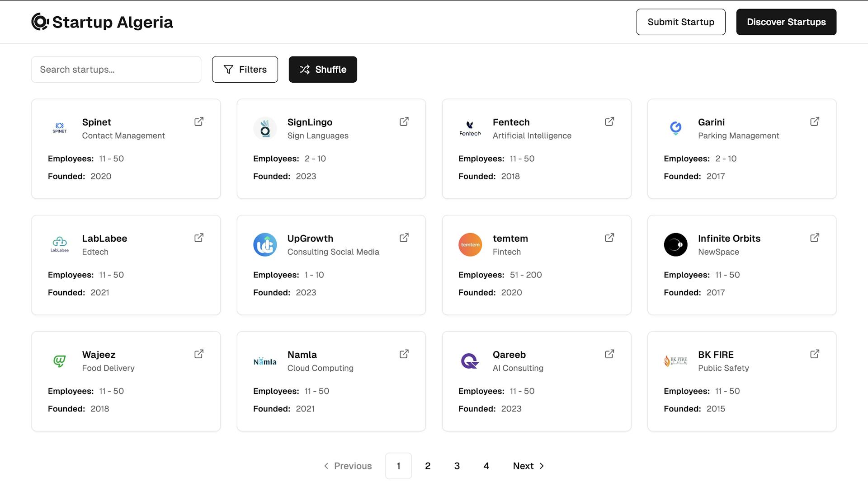The width and height of the screenshot is (868, 491).
Task: Open Qareeb's external link icon
Action: (x=609, y=354)
